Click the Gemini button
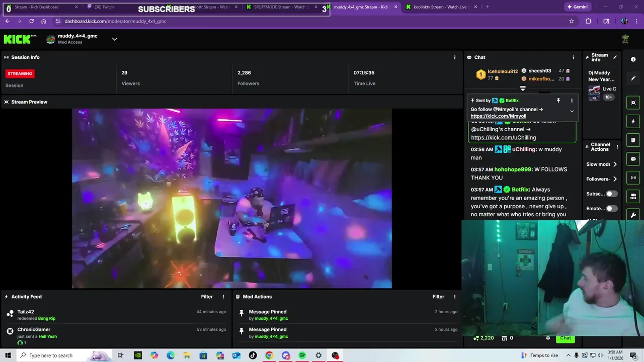644x362 pixels. [x=577, y=7]
